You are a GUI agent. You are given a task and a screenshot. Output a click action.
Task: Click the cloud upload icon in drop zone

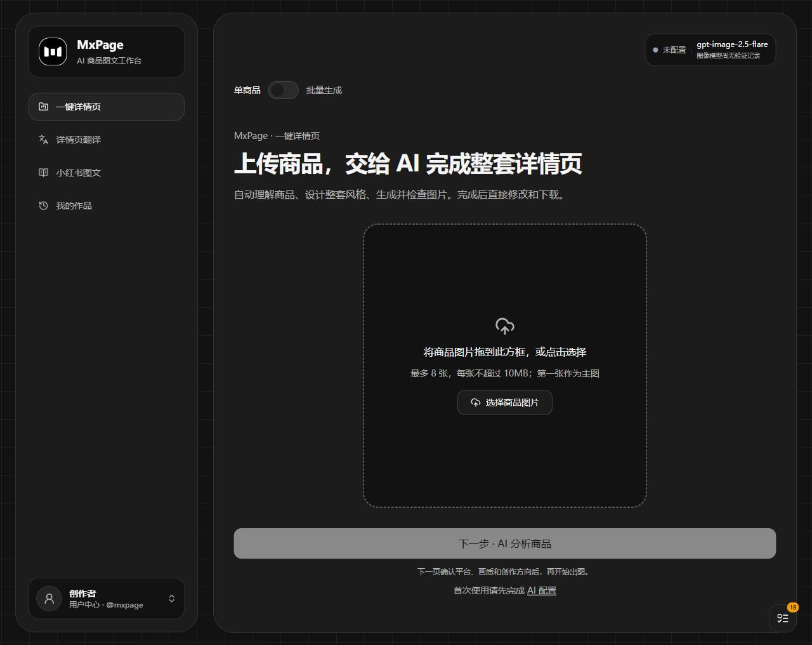point(505,326)
